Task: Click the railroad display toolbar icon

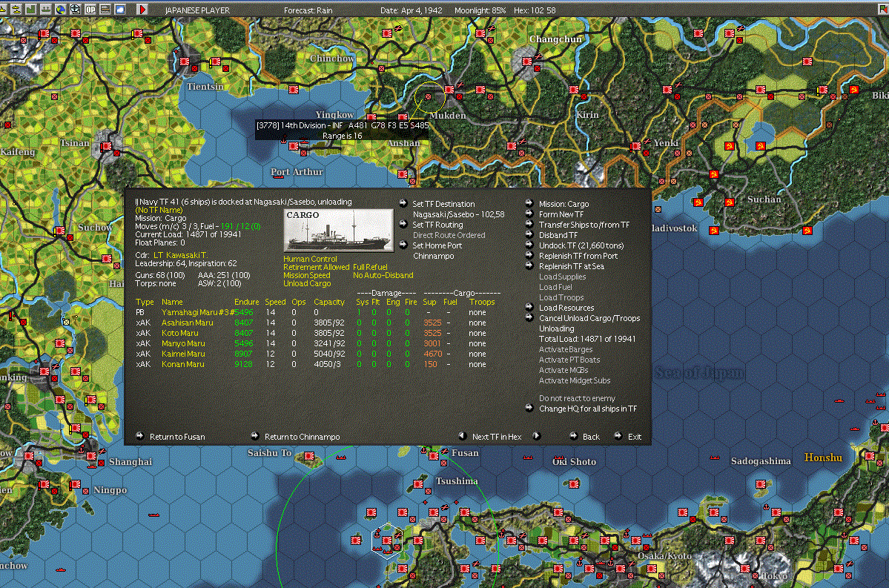Action: tap(105, 9)
